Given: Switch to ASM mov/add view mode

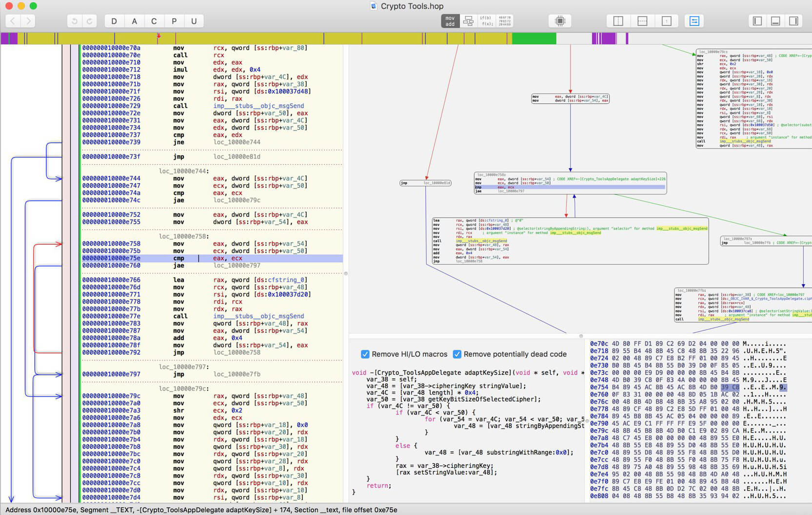Looking at the screenshot, I should coord(450,21).
